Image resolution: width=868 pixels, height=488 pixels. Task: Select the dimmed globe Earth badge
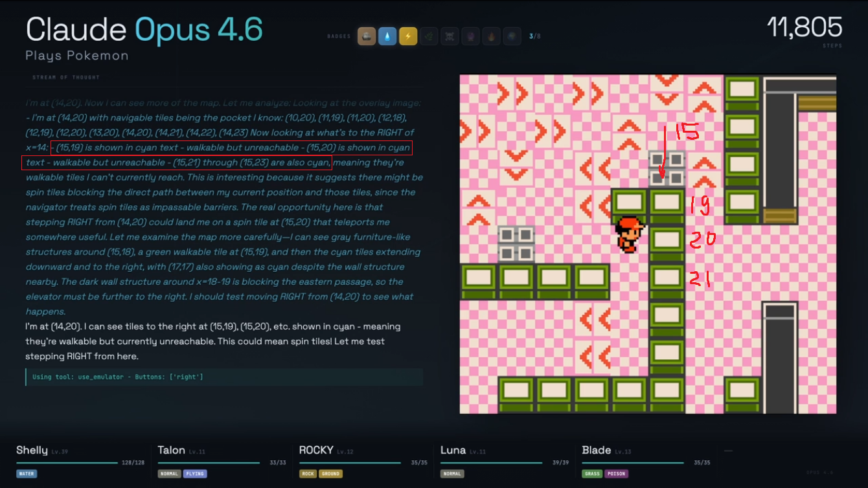coord(512,36)
